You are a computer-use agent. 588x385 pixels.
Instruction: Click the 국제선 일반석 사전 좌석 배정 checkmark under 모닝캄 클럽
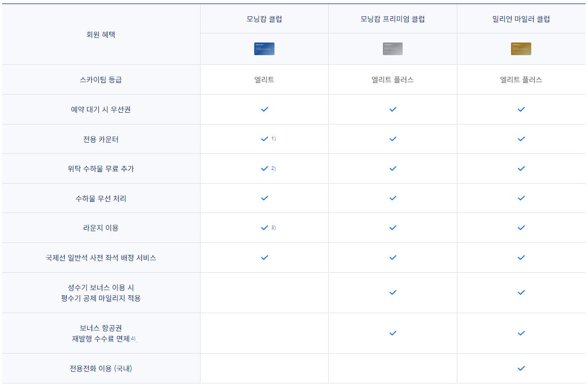pyautogui.click(x=264, y=258)
